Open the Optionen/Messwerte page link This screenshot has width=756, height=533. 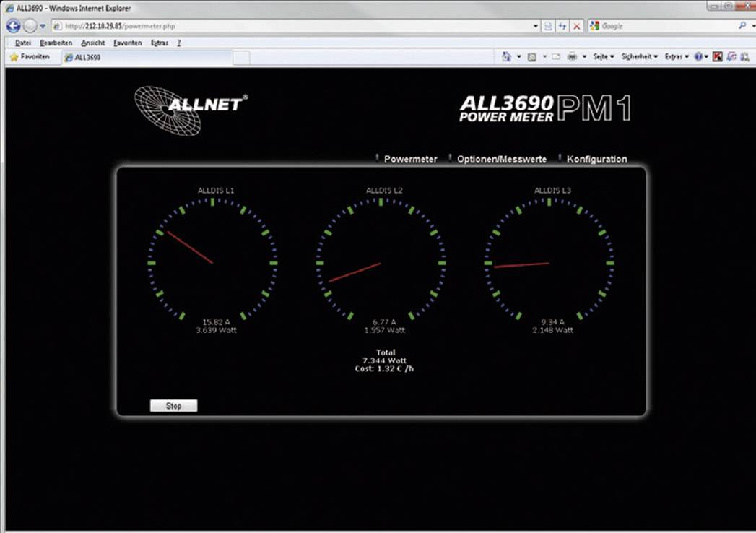click(x=501, y=159)
